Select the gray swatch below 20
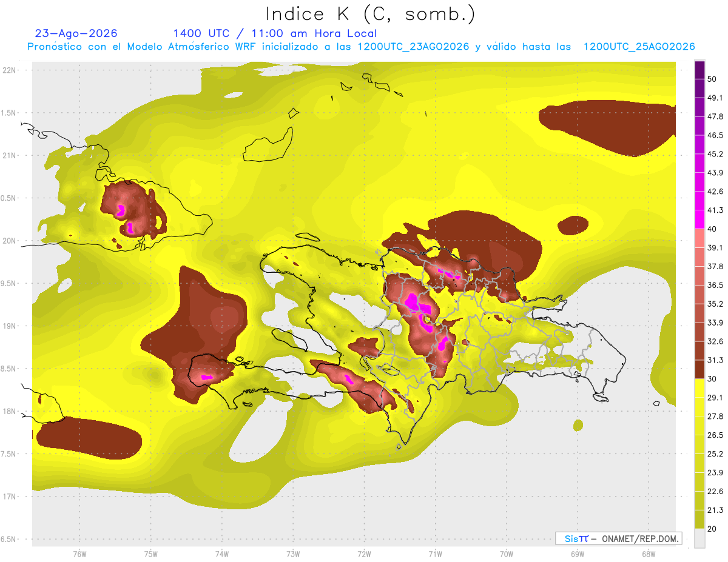The height and width of the screenshot is (562, 728). click(x=700, y=538)
